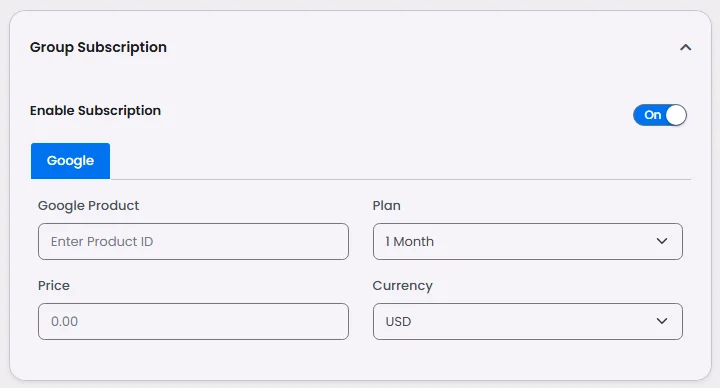
Task: Click the On text inside the switch
Action: pos(652,115)
